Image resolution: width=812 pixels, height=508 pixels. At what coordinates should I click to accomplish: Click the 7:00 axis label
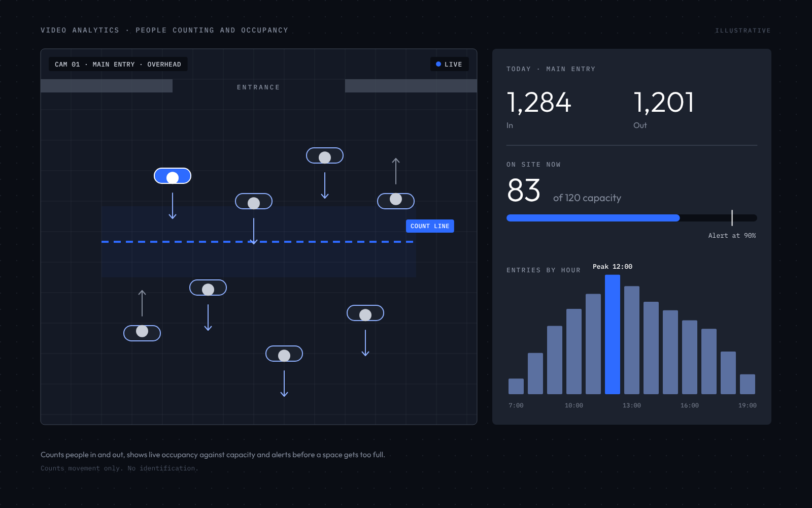[x=516, y=405]
